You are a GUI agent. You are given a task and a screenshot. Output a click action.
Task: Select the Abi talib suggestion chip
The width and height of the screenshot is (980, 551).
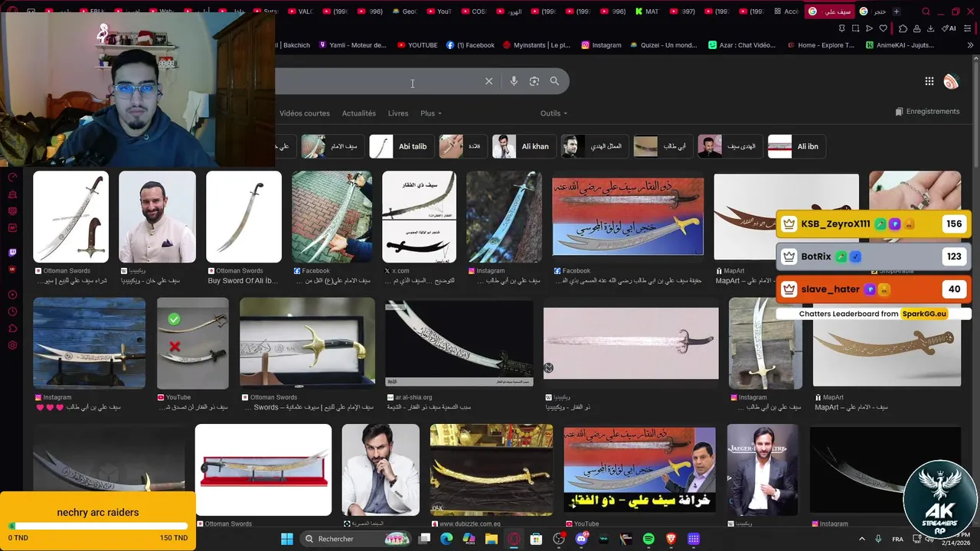403,146
